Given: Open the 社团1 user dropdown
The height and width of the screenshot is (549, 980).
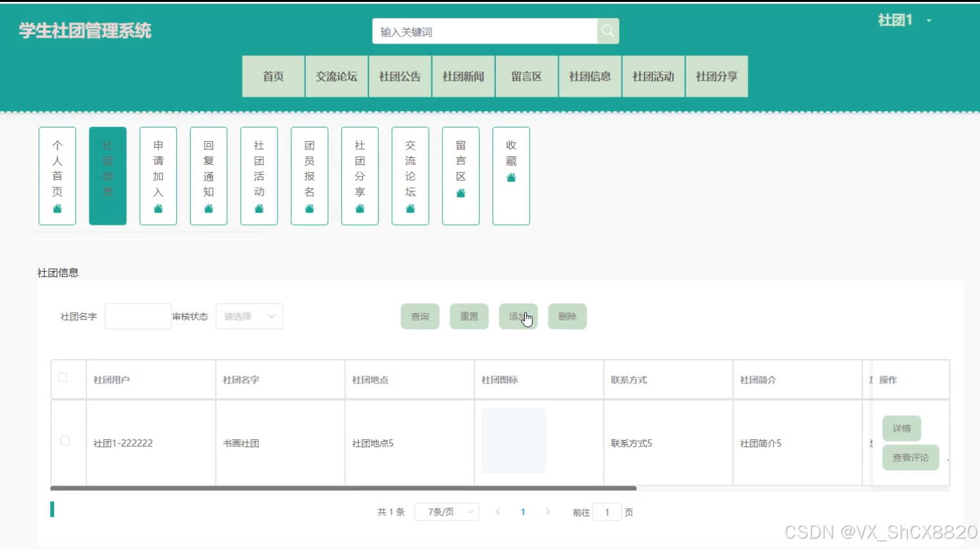Looking at the screenshot, I should (905, 21).
